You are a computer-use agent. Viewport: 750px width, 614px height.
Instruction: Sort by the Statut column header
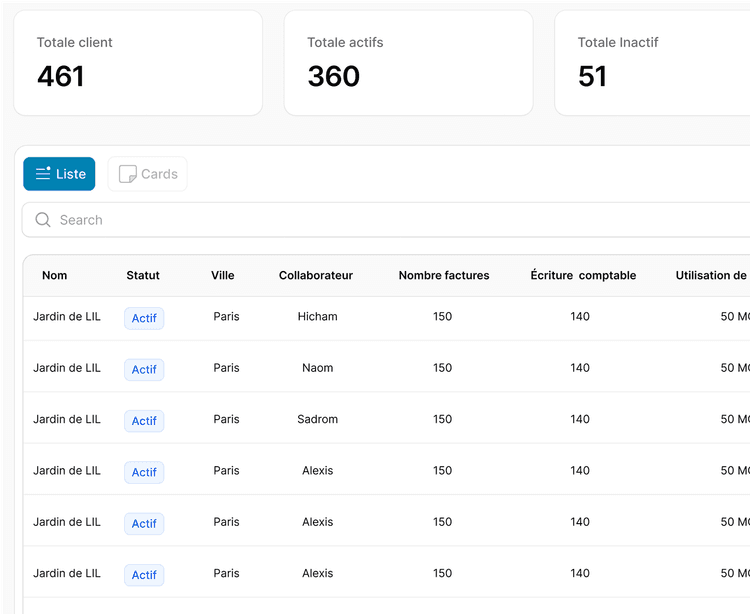[x=143, y=275]
